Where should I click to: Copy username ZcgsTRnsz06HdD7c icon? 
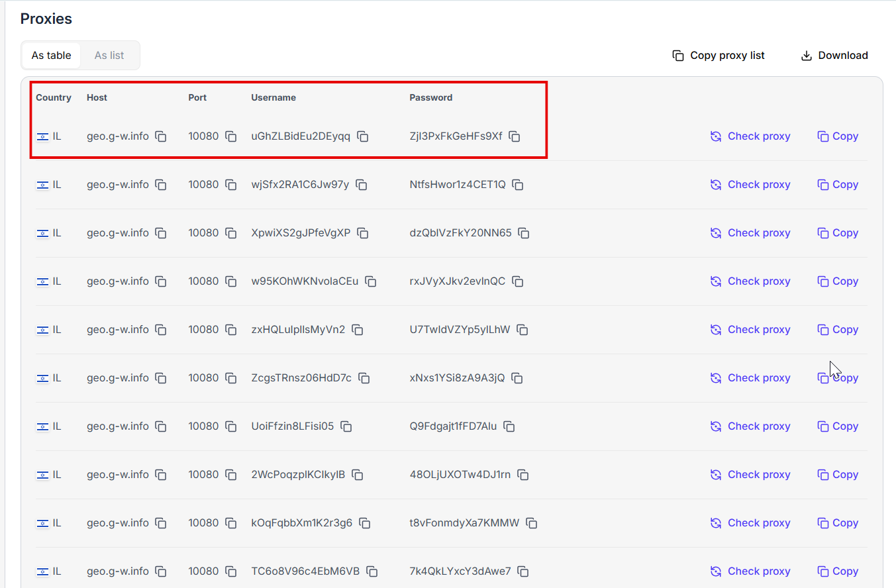(x=364, y=378)
